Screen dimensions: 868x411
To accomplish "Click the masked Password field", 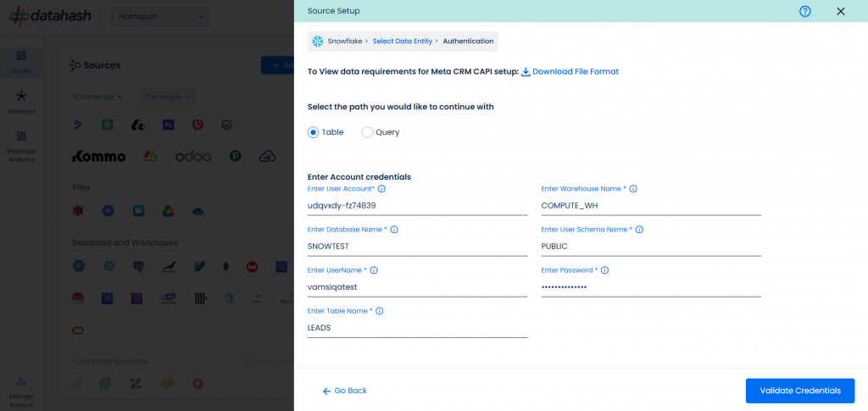I will point(651,287).
